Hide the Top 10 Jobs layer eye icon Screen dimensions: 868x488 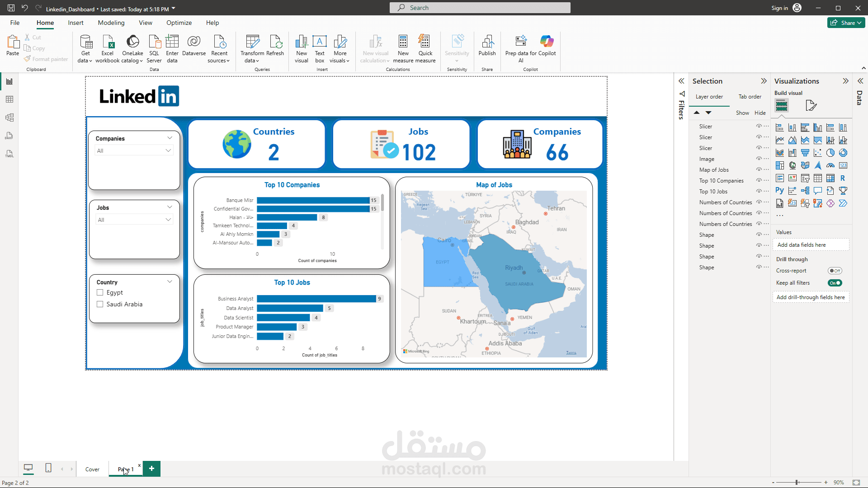coord(759,191)
